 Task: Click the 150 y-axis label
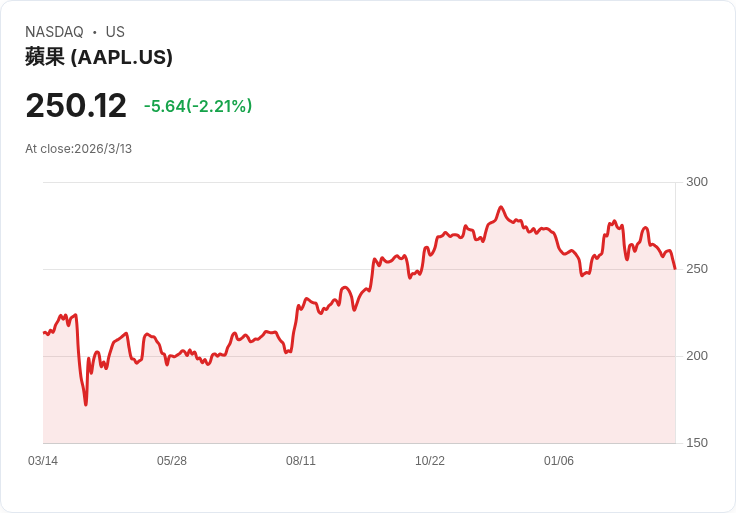[696, 443]
